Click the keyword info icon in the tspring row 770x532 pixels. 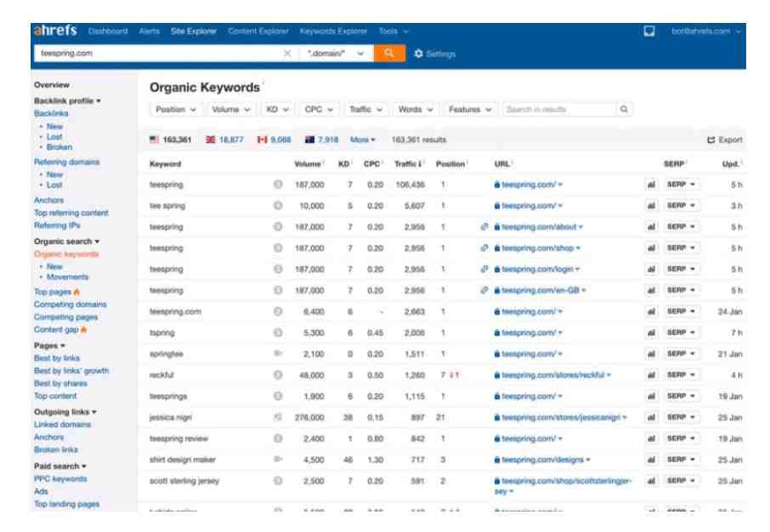(278, 332)
